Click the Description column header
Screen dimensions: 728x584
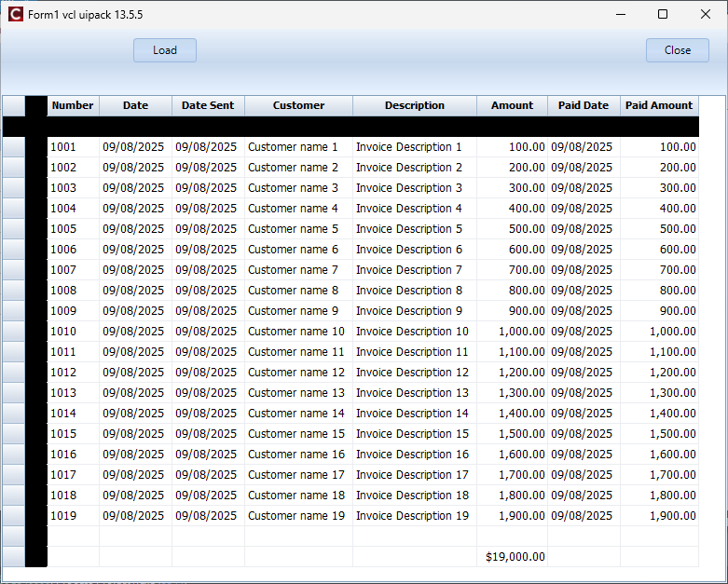(415, 105)
